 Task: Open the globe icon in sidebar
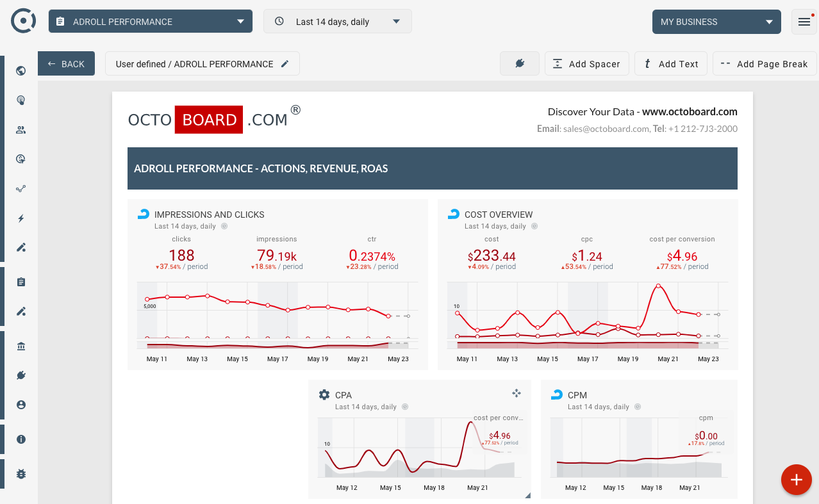click(x=21, y=70)
